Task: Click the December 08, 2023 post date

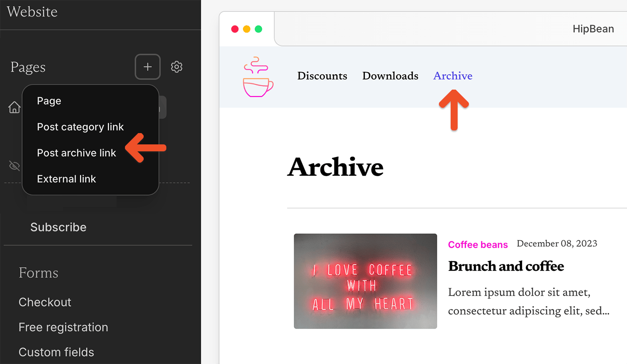Action: [x=557, y=244]
